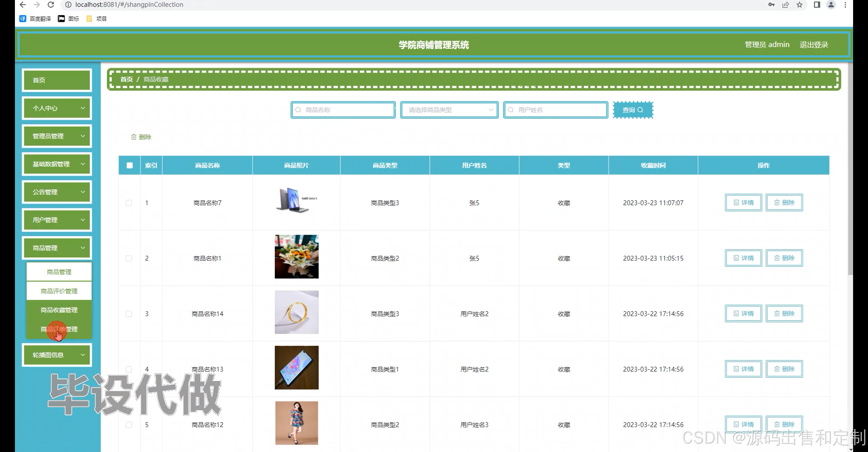The height and width of the screenshot is (452, 868).
Task: Expand the 轮播图信息 sidebar menu
Action: click(x=57, y=355)
